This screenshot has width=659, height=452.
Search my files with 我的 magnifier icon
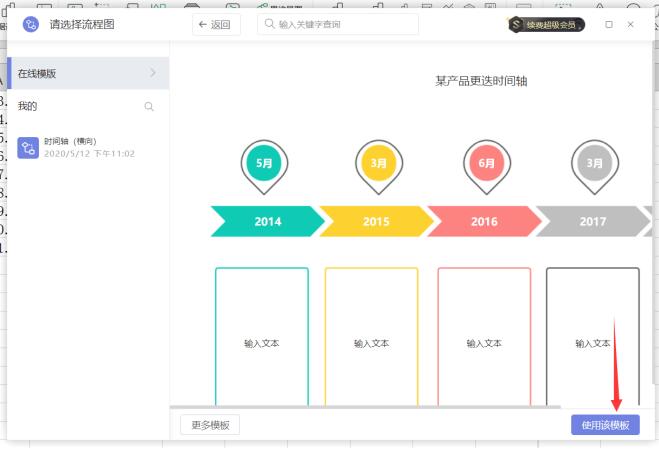[x=149, y=106]
